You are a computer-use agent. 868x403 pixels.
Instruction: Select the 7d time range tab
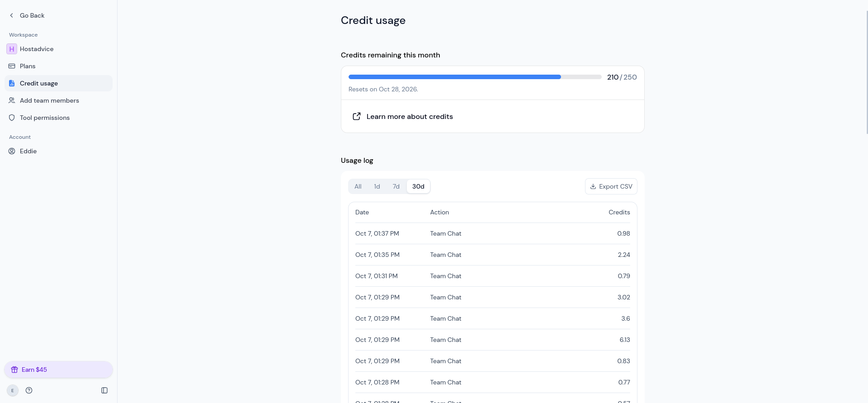coord(396,186)
